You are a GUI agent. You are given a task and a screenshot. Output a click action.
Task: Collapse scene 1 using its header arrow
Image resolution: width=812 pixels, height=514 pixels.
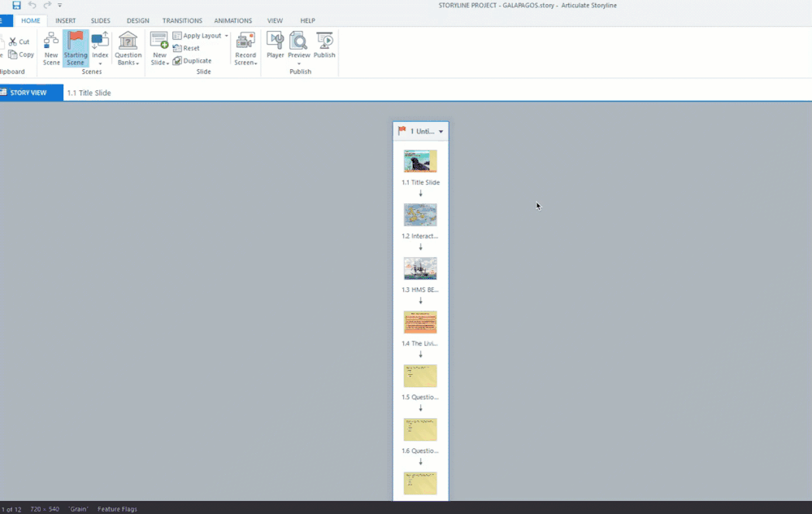[441, 132]
